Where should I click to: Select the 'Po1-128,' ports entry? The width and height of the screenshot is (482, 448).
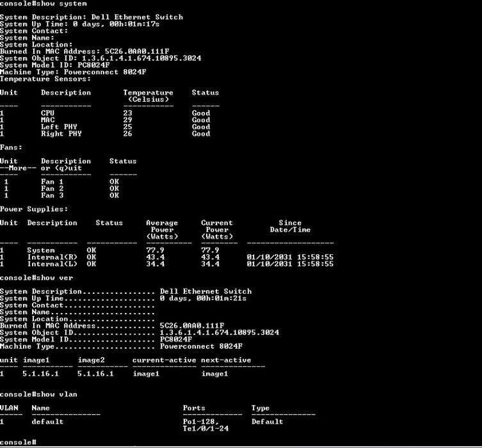(201, 422)
